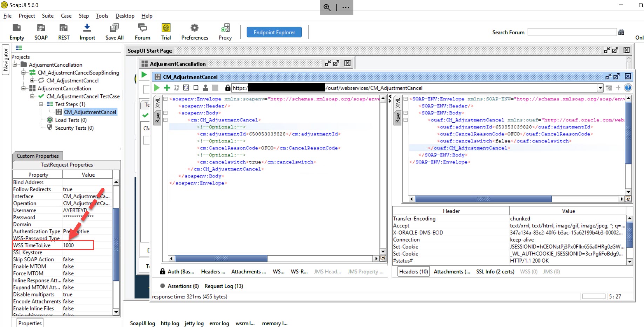Open the Suite menu

[48, 16]
